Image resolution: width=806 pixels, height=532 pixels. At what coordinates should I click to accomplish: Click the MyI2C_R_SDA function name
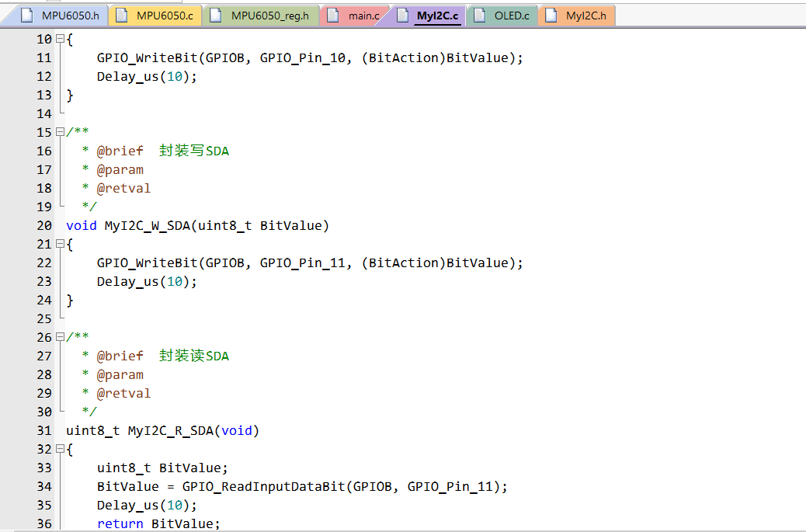[x=171, y=431]
